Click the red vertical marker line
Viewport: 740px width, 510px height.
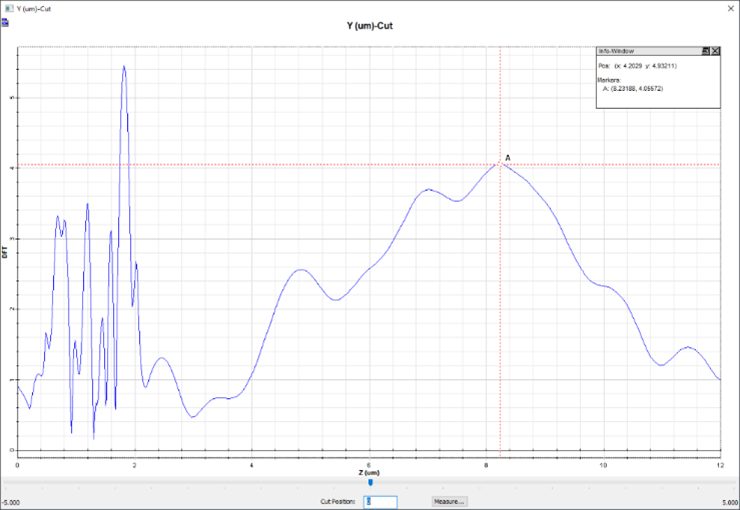click(500, 320)
